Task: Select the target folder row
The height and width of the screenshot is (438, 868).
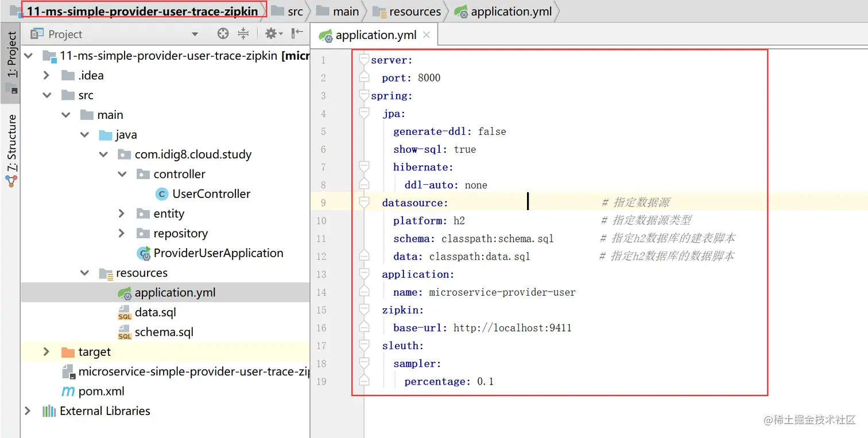Action: pyautogui.click(x=165, y=352)
